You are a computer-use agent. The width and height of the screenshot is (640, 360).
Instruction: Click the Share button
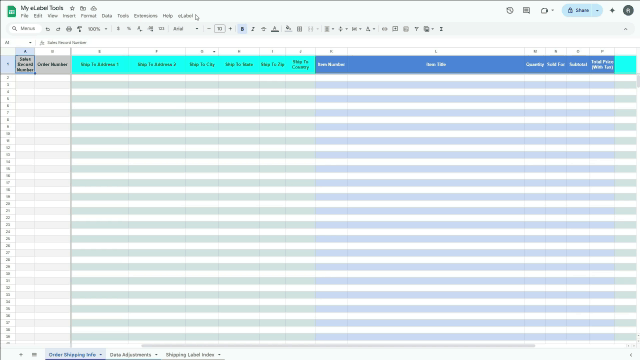click(x=578, y=11)
